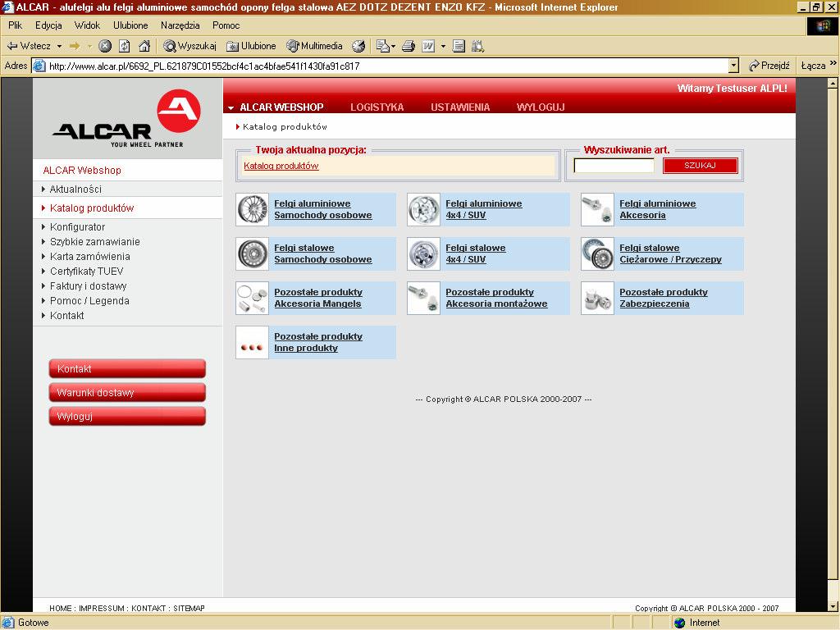Open the Widok menu
840x630 pixels.
coord(87,25)
